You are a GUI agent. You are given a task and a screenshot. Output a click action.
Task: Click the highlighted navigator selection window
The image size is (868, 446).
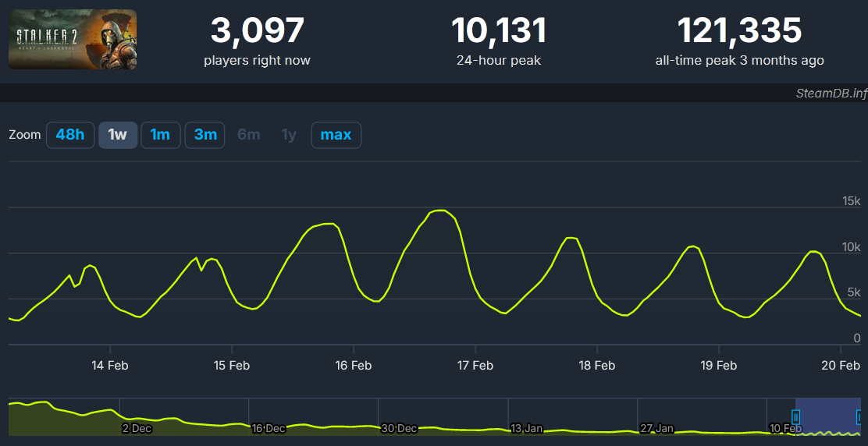click(827, 416)
